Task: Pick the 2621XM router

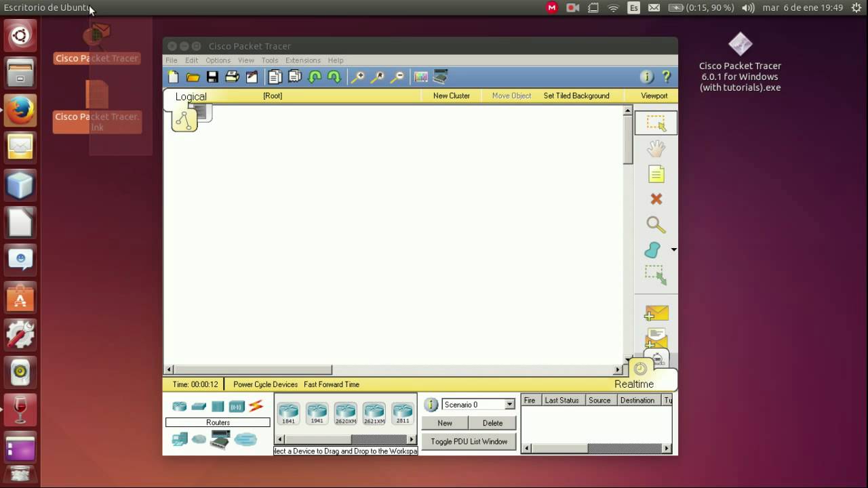Action: pos(374,413)
